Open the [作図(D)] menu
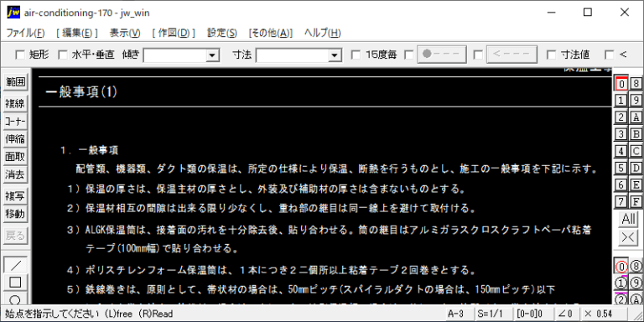Viewport: 644px width, 322px height. click(174, 33)
